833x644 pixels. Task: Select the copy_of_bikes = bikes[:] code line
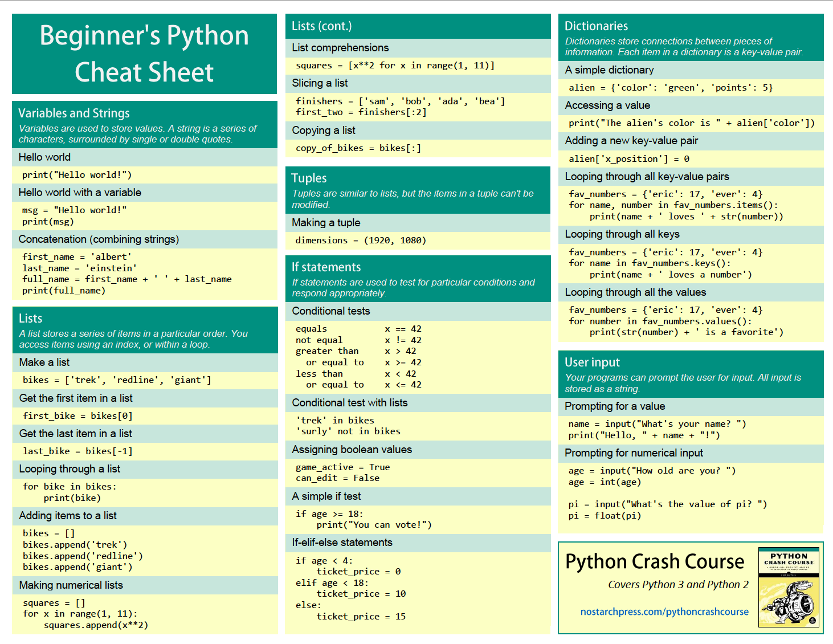coord(358,148)
